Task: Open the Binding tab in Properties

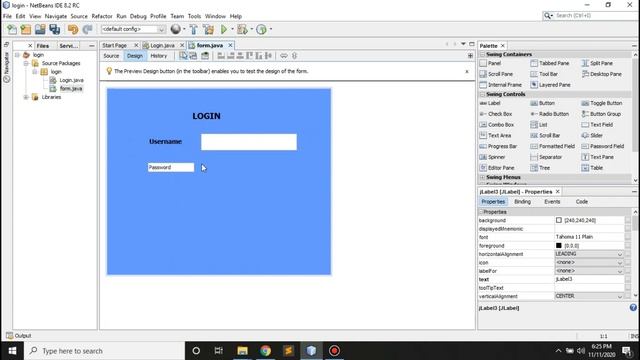Action: tap(522, 202)
